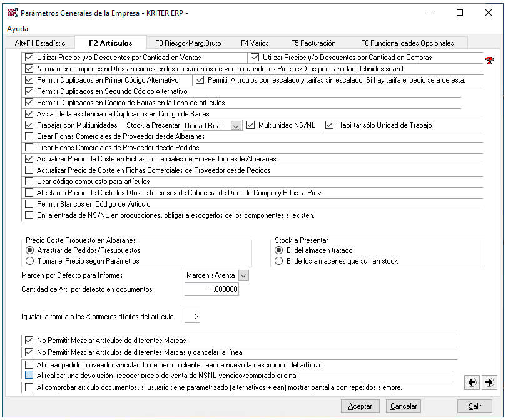
Task: Open the Stock a Presentar Unidad Real dropdown
Action: pyautogui.click(x=236, y=126)
